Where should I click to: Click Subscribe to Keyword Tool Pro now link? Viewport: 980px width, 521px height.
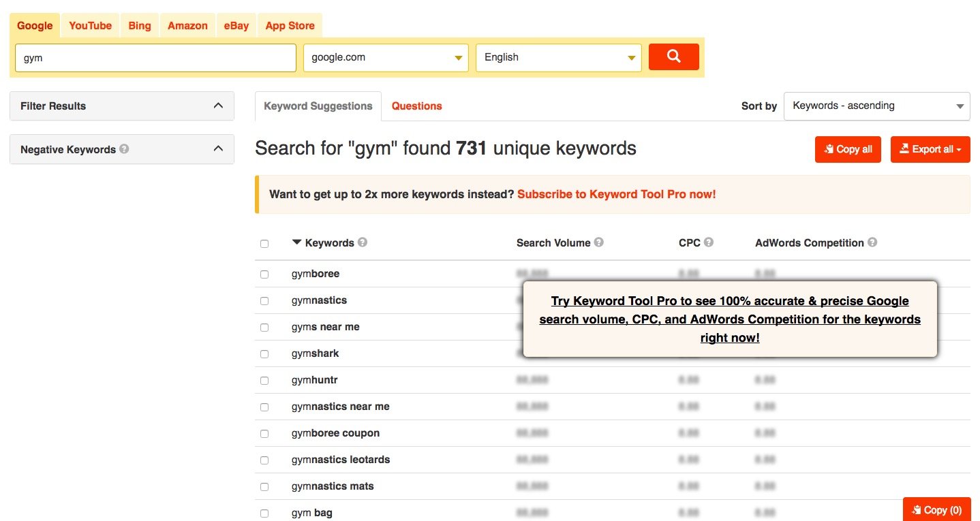click(x=617, y=194)
